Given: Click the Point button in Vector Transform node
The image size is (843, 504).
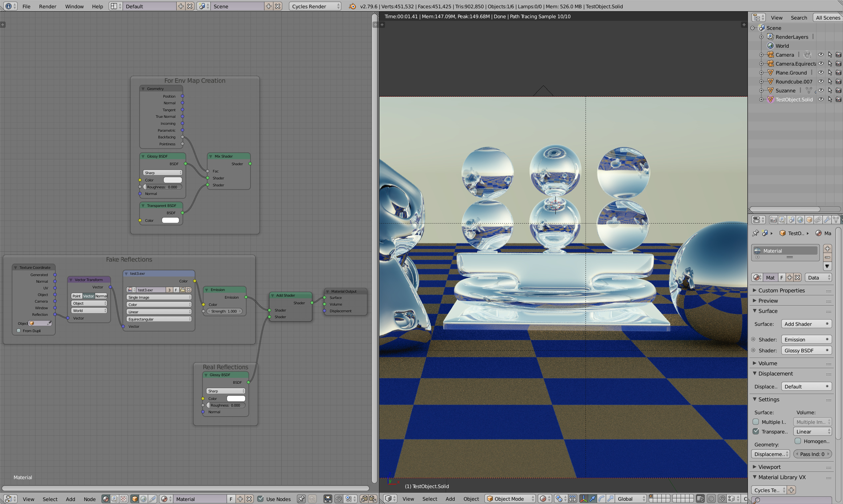Looking at the screenshot, I should [77, 296].
